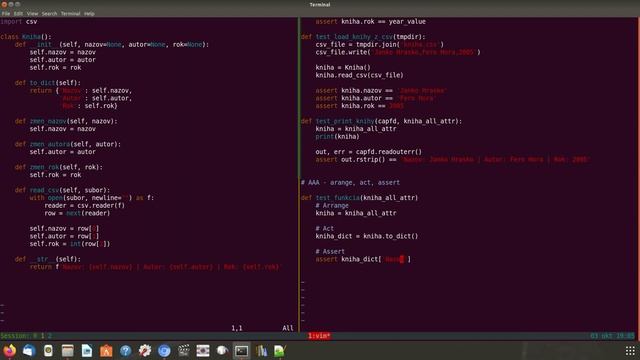
Task: Open LibreOffice Writer from the dock
Action: (87, 351)
